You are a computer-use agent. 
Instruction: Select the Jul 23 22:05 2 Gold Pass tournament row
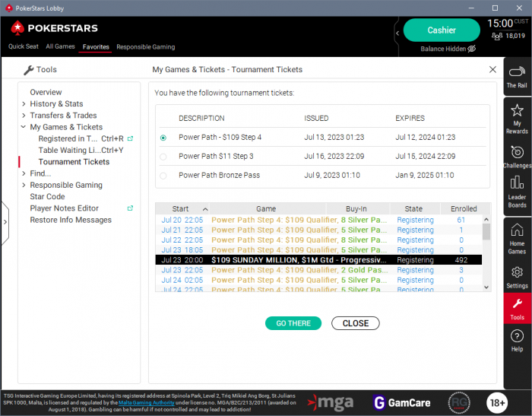[x=318, y=270]
